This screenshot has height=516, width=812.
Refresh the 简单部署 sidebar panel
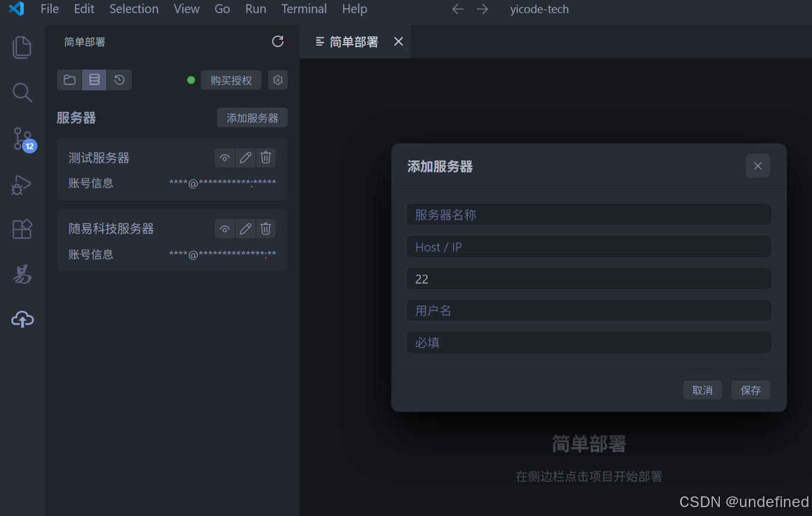(278, 41)
